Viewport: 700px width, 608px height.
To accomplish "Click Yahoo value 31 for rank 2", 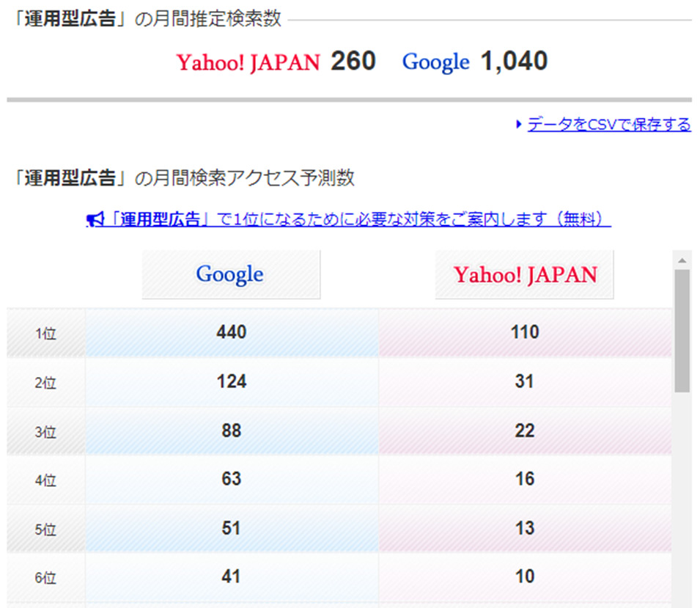I will click(x=525, y=381).
